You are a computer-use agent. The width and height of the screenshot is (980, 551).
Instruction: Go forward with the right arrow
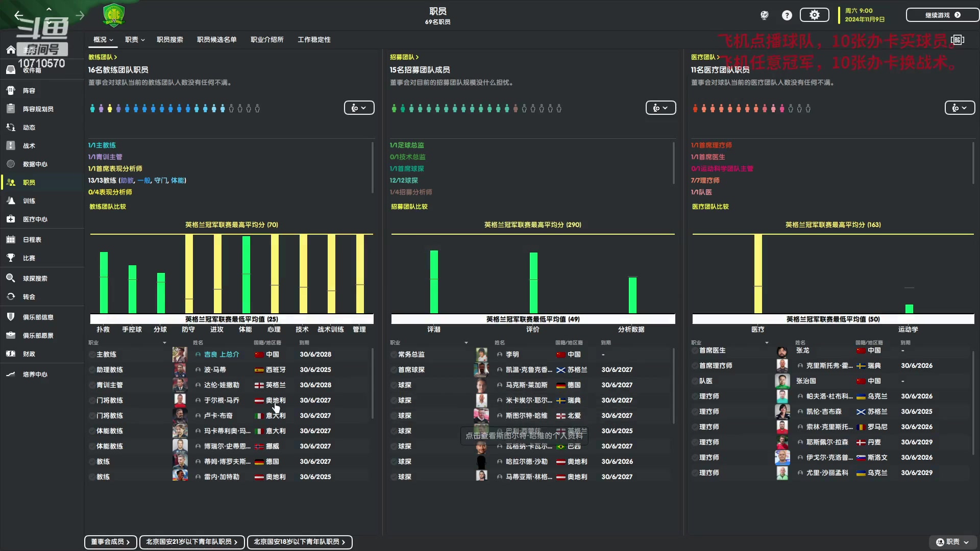tap(80, 15)
